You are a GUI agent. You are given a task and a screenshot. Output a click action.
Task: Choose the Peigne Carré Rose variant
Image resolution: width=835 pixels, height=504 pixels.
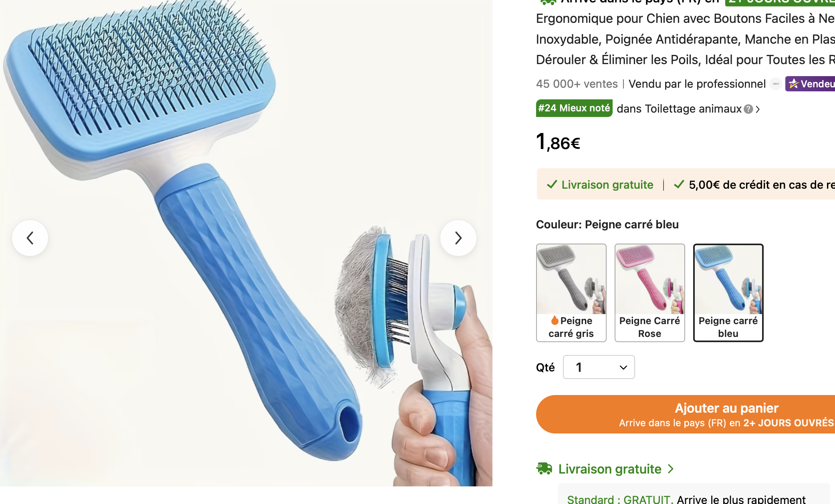click(x=649, y=293)
